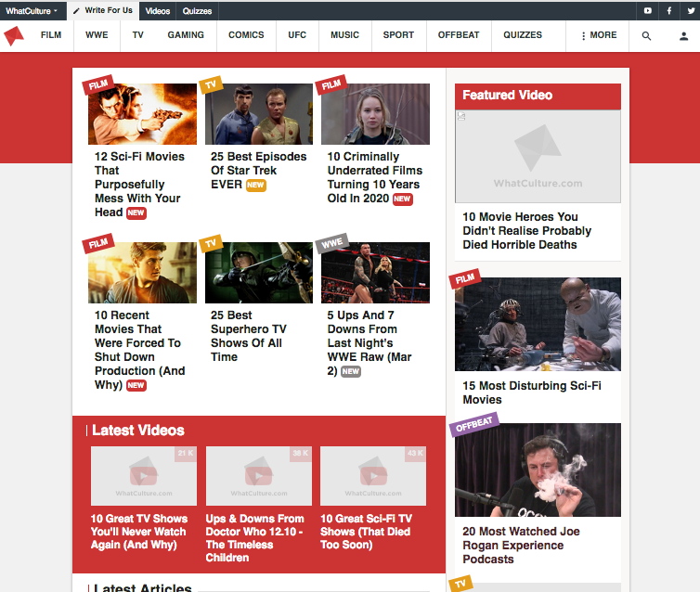Click the WWE tag on Raw card
This screenshot has width=700, height=592.
332,243
